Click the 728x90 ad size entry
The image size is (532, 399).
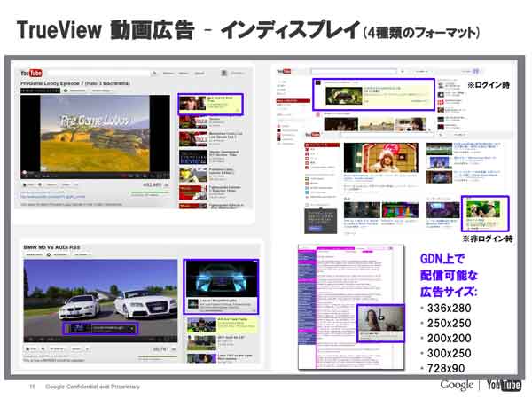(446, 368)
